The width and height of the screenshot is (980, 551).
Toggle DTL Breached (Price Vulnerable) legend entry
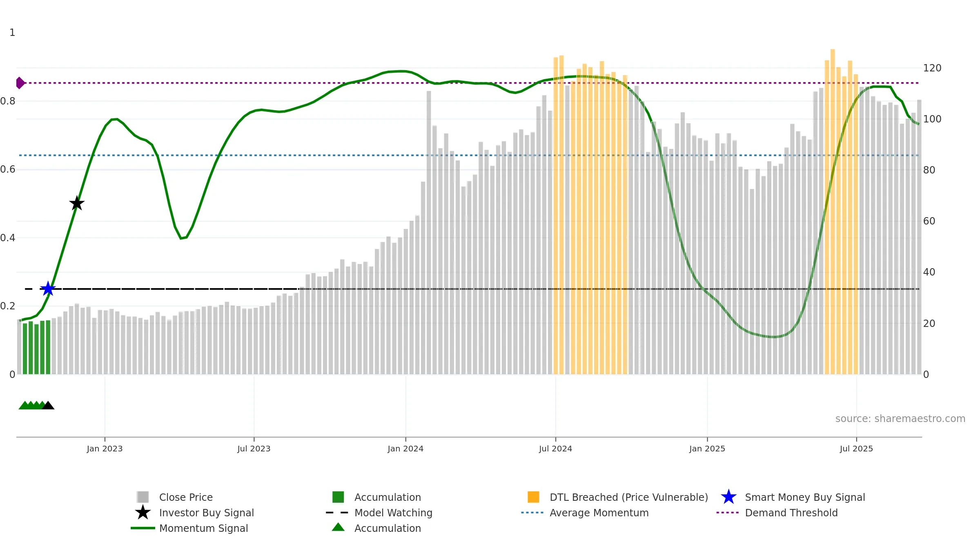point(628,497)
